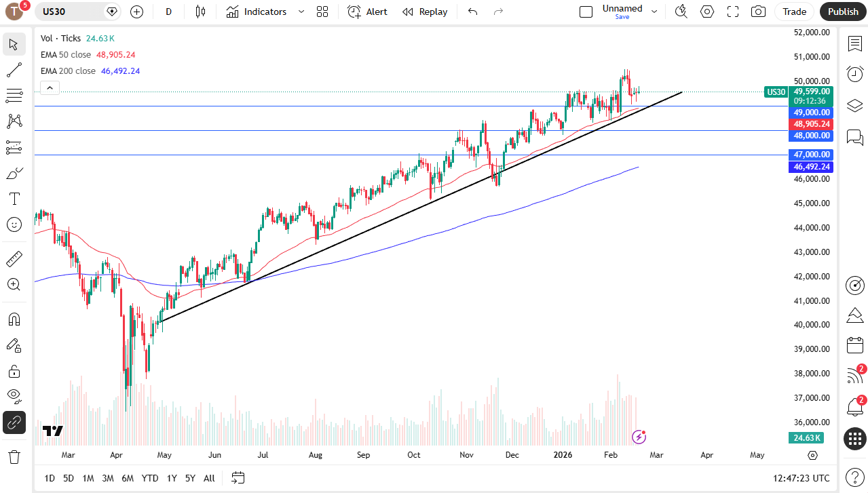The height and width of the screenshot is (493, 868).
Task: Open the alerts clock panel
Action: coord(854,75)
